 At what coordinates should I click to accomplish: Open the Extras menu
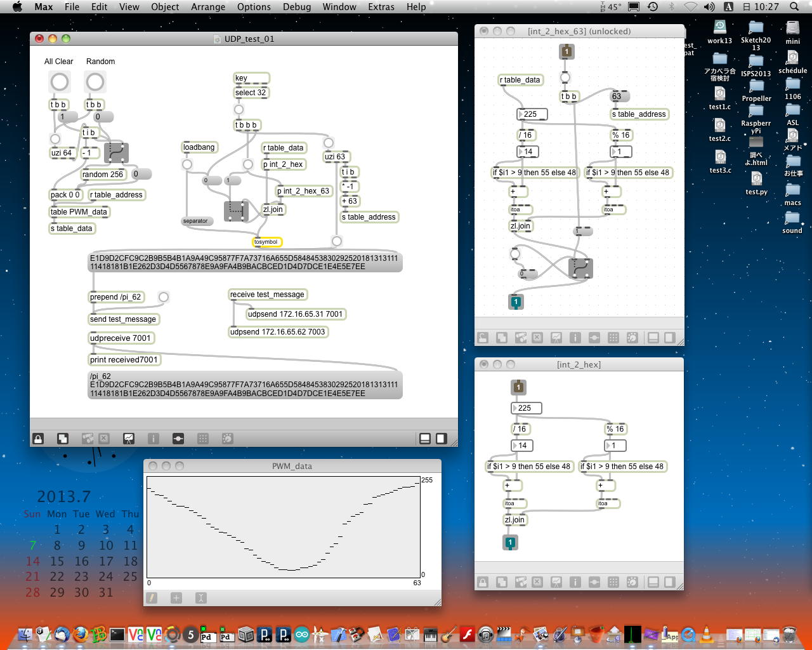click(x=381, y=7)
